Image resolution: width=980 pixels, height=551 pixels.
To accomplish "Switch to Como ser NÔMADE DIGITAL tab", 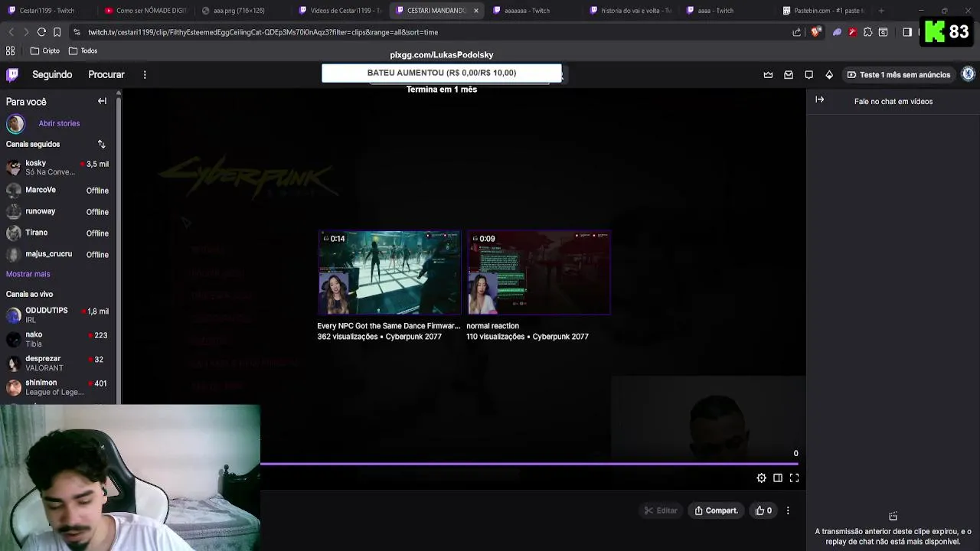I will coord(145,11).
